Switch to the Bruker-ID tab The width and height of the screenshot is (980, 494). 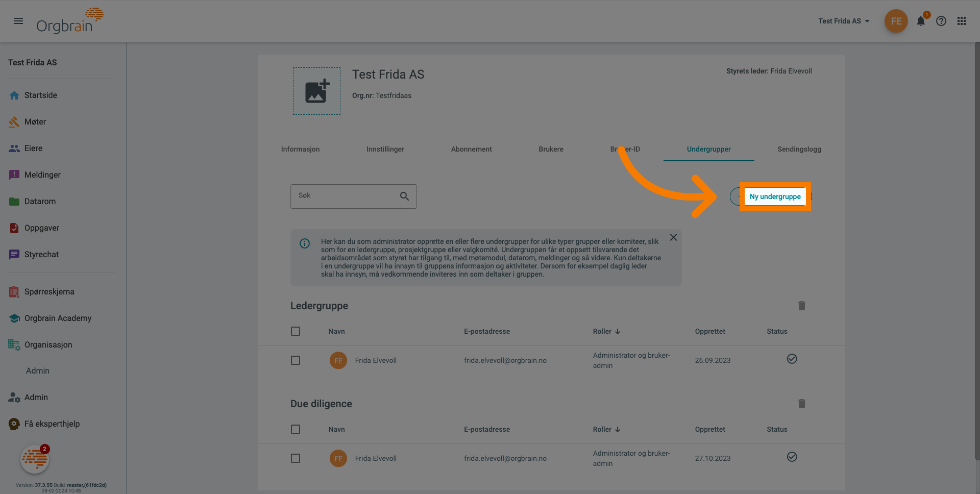click(625, 150)
